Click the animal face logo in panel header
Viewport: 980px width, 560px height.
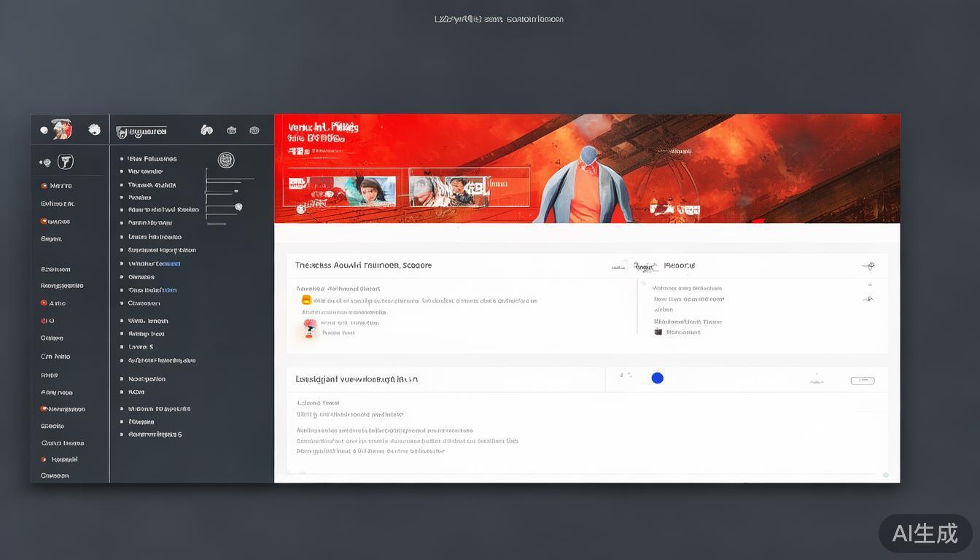pyautogui.click(x=122, y=132)
